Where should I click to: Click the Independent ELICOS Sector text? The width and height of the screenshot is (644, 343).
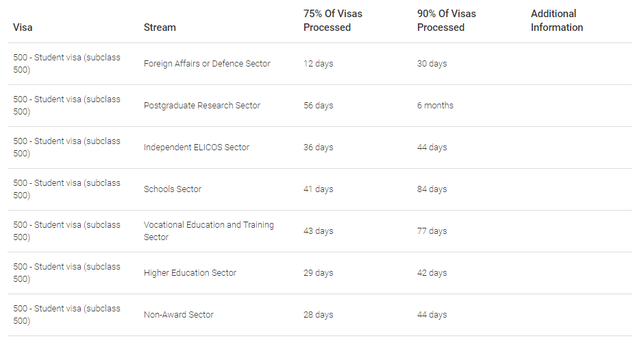(197, 147)
